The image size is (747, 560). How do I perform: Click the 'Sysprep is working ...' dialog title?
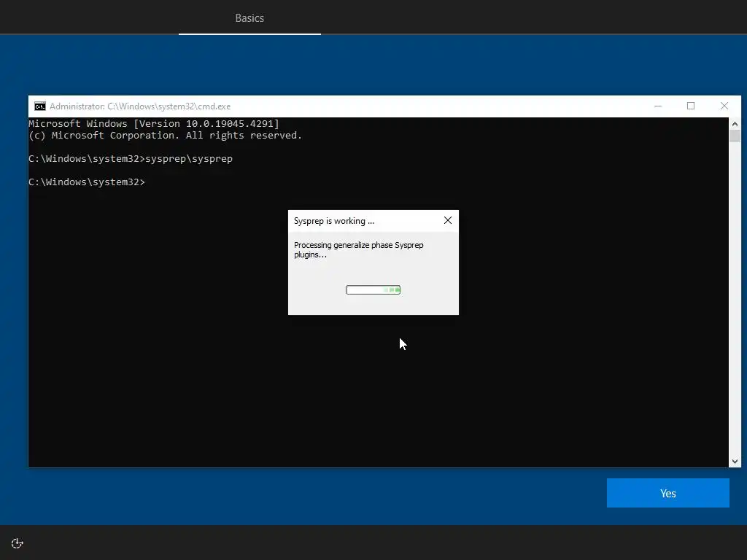point(334,221)
